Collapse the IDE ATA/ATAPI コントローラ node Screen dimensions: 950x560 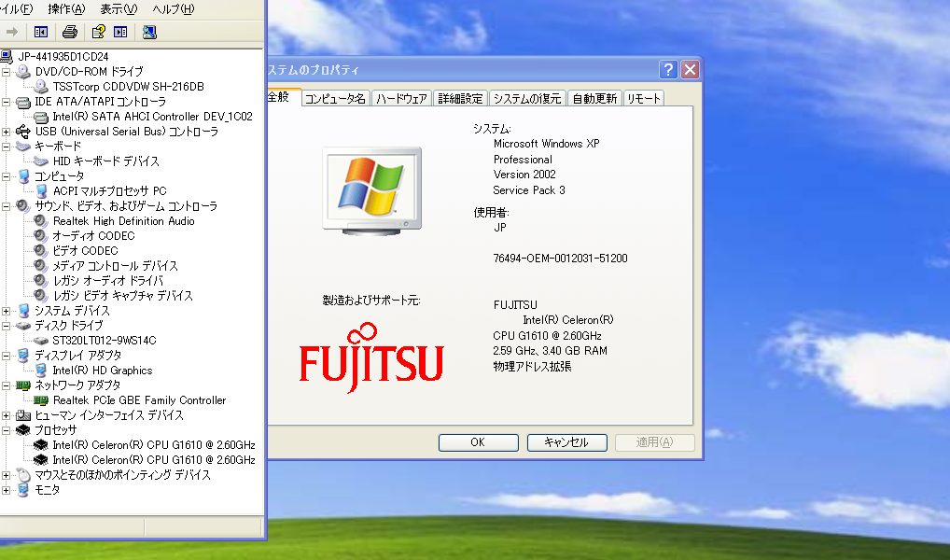pyautogui.click(x=6, y=102)
